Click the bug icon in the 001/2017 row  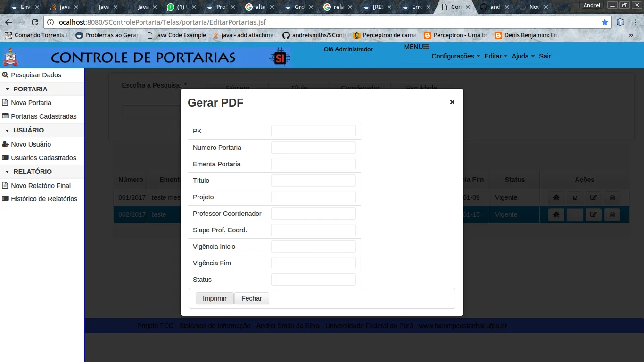tap(556, 198)
